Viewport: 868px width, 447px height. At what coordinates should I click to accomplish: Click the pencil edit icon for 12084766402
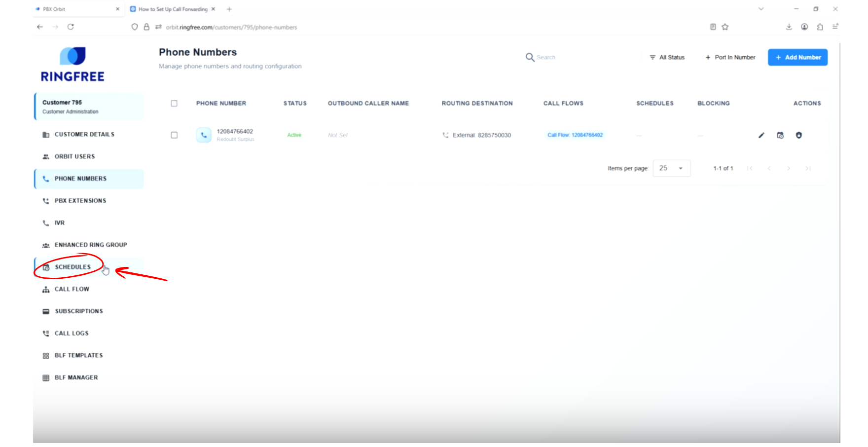tap(761, 135)
